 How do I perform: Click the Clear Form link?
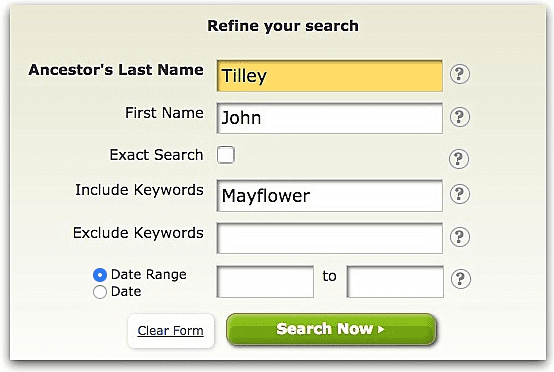click(x=171, y=331)
